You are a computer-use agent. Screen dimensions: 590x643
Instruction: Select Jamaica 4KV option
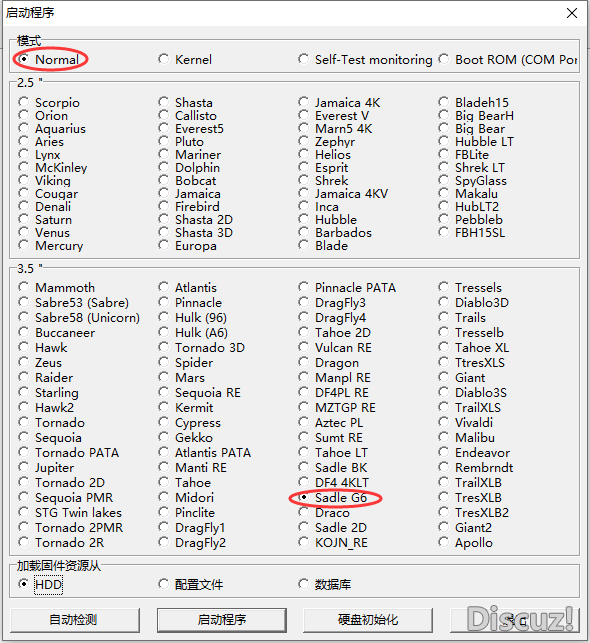(x=303, y=193)
